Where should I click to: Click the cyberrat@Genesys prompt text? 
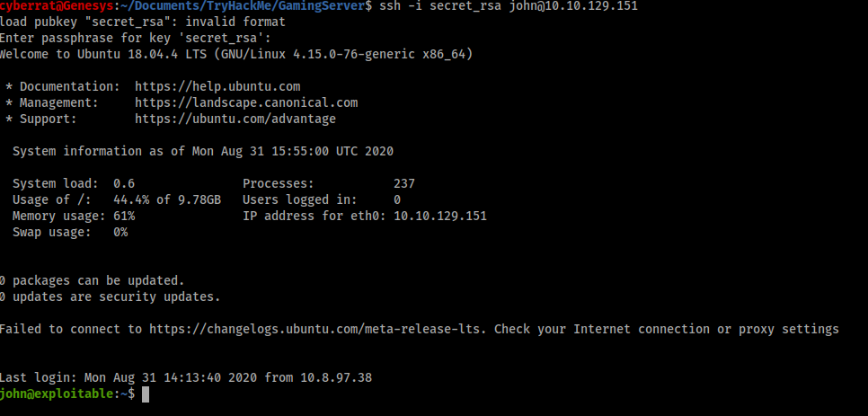(57, 6)
